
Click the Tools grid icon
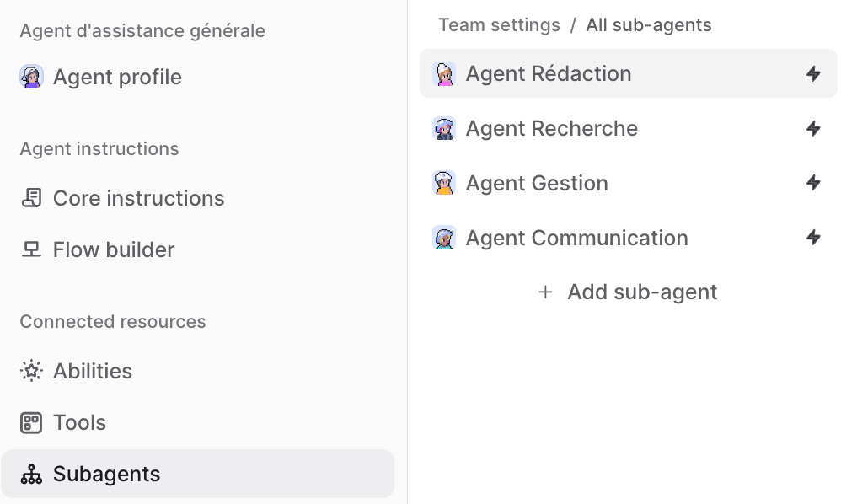(31, 422)
